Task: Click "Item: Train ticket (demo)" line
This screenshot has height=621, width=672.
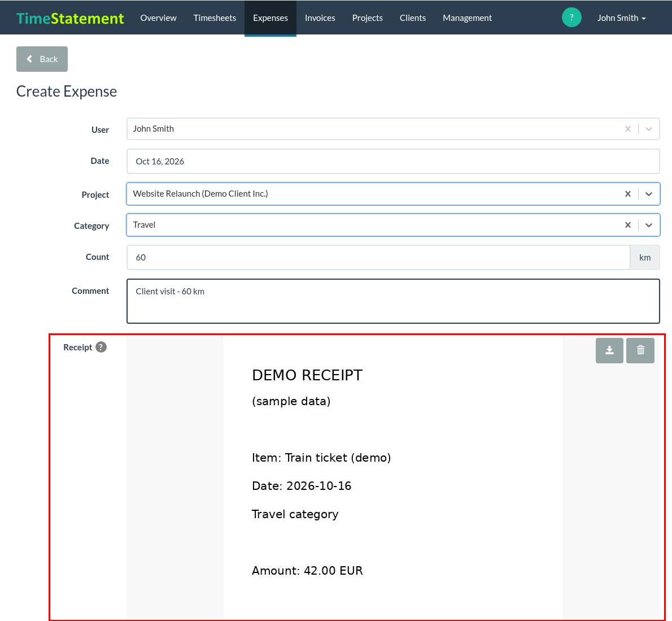Action: pos(321,458)
